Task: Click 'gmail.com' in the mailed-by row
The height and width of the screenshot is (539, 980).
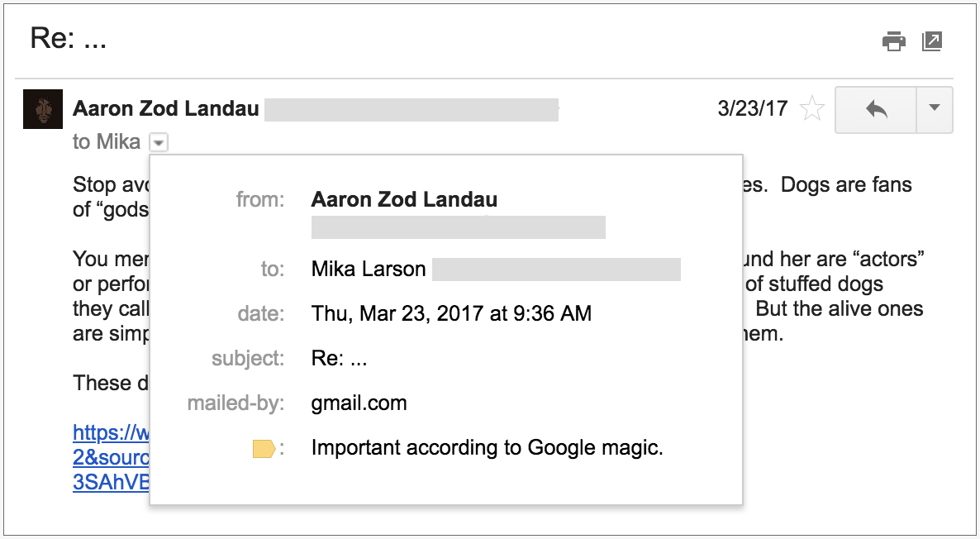Action: click(x=359, y=403)
